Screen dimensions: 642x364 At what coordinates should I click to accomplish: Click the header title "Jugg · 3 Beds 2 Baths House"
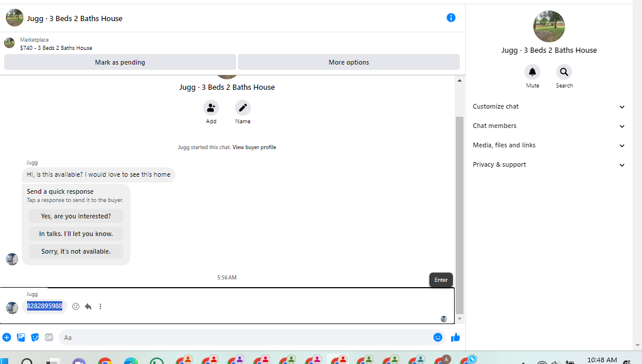[x=75, y=18]
